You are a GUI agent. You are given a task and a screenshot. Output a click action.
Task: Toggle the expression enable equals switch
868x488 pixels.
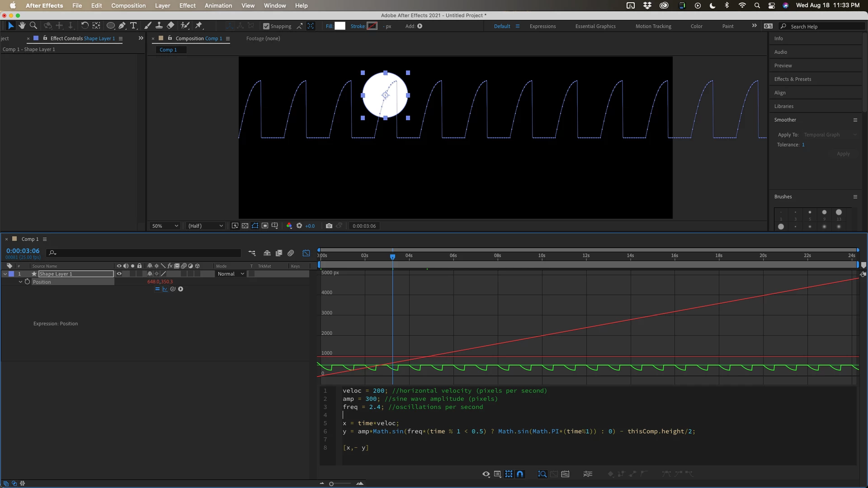(x=157, y=289)
